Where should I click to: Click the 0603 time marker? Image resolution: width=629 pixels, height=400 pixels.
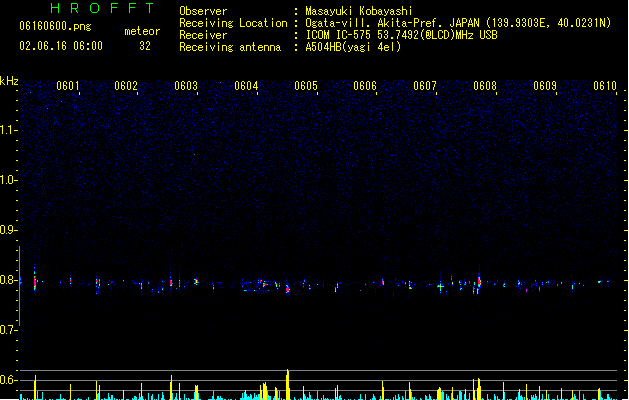tap(186, 86)
